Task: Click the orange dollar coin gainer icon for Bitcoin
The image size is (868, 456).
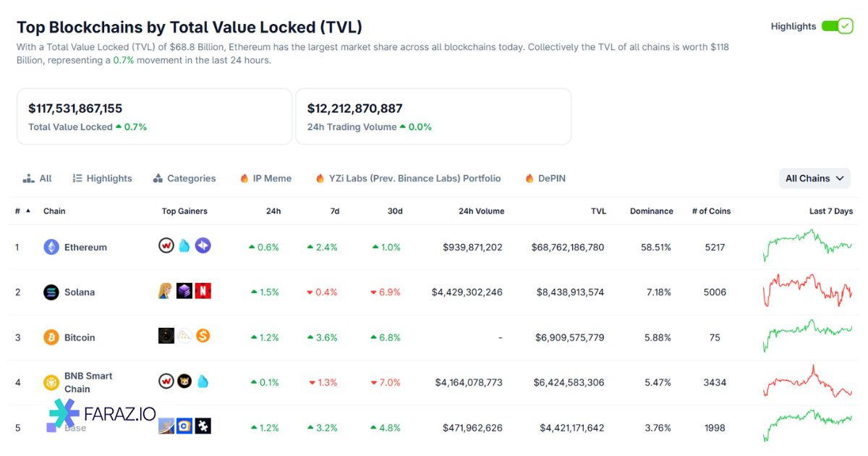Action: pyautogui.click(x=203, y=336)
